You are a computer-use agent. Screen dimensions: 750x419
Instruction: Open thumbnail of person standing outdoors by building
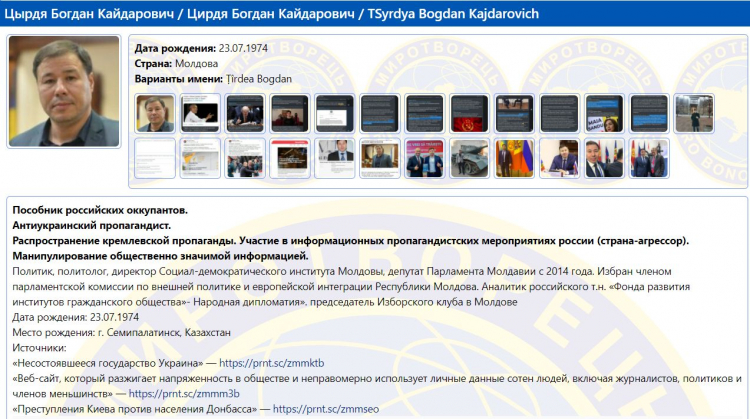pyautogui.click(x=695, y=113)
